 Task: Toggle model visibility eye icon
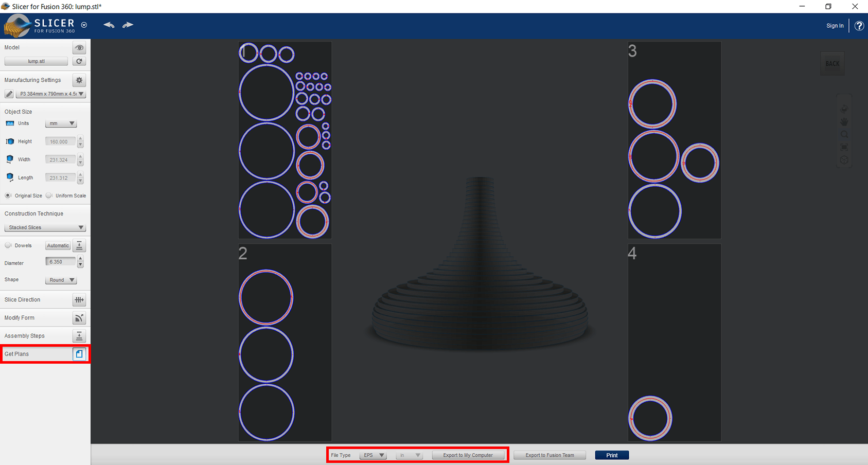[x=79, y=48]
